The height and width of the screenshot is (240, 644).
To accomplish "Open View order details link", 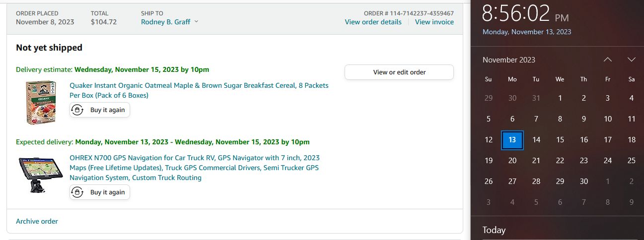I will click(x=373, y=22).
